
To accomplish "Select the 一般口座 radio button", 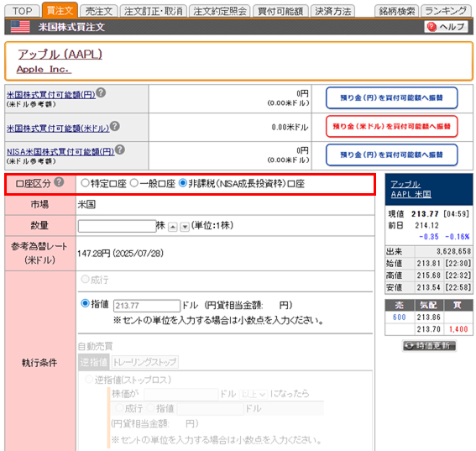I will coord(133,183).
